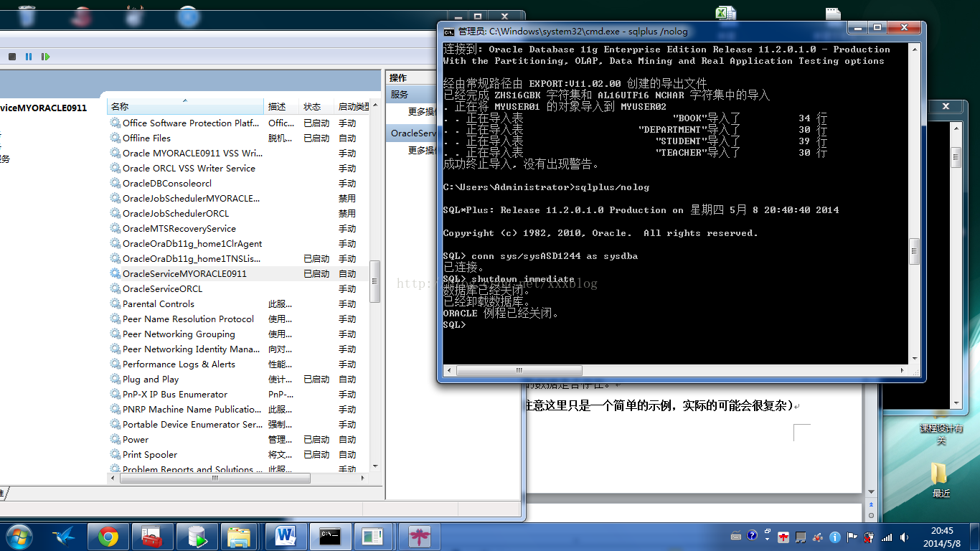The image size is (980, 551).
Task: Click cmd window scrollbar down arrow
Action: pos(914,359)
